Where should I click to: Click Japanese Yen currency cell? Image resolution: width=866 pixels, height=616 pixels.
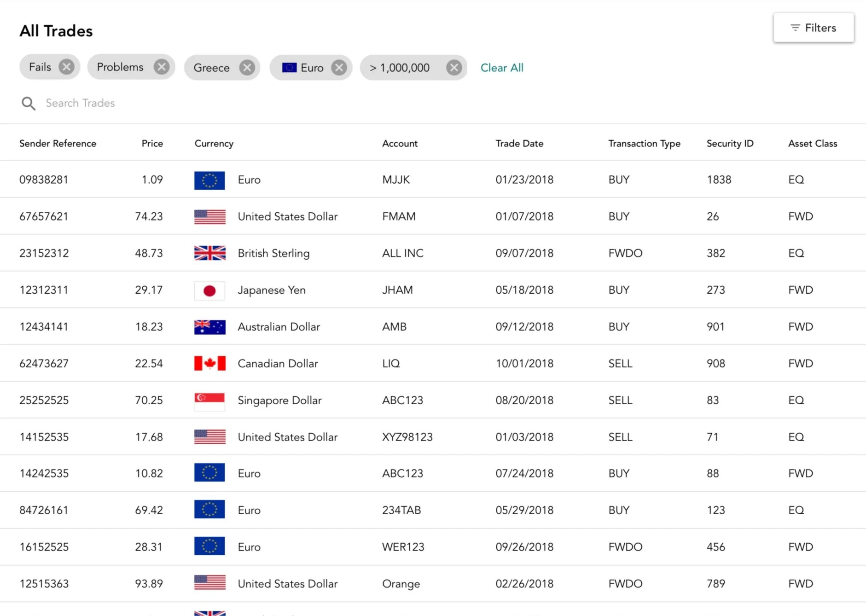[272, 290]
